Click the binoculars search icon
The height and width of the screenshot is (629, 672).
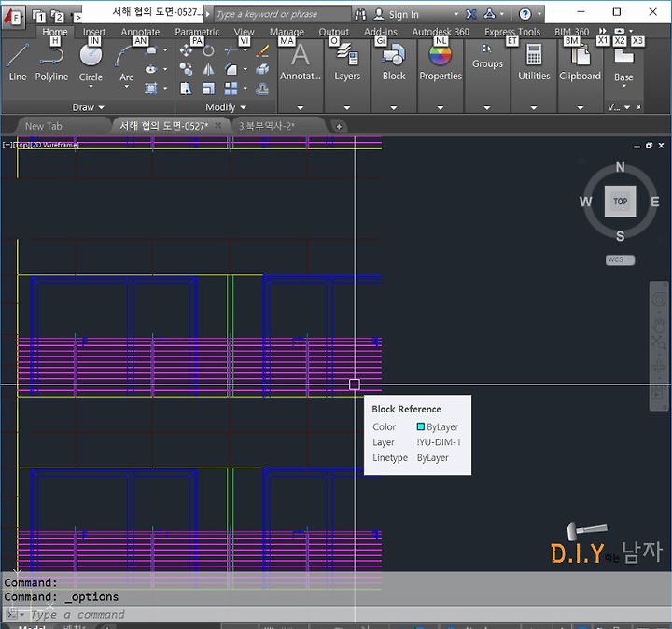360,14
